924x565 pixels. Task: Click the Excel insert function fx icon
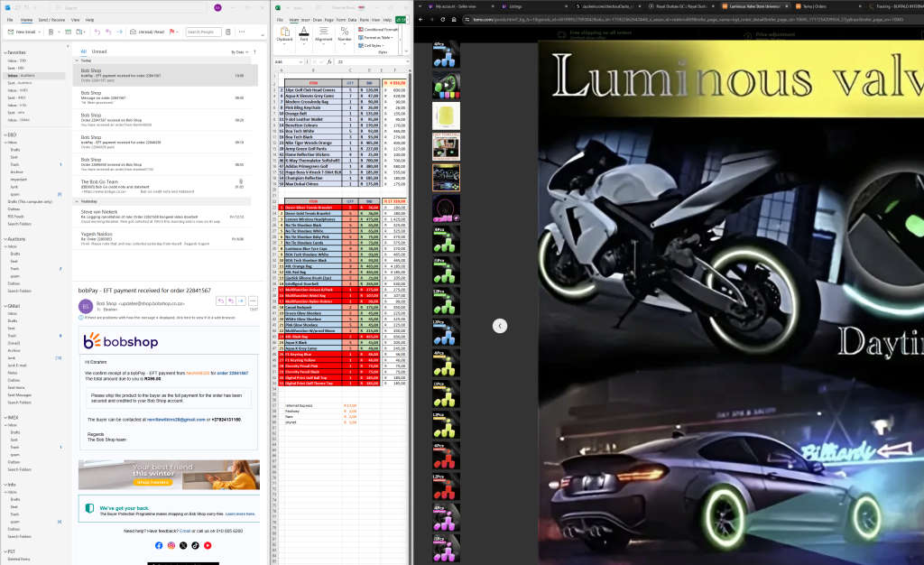[331, 62]
